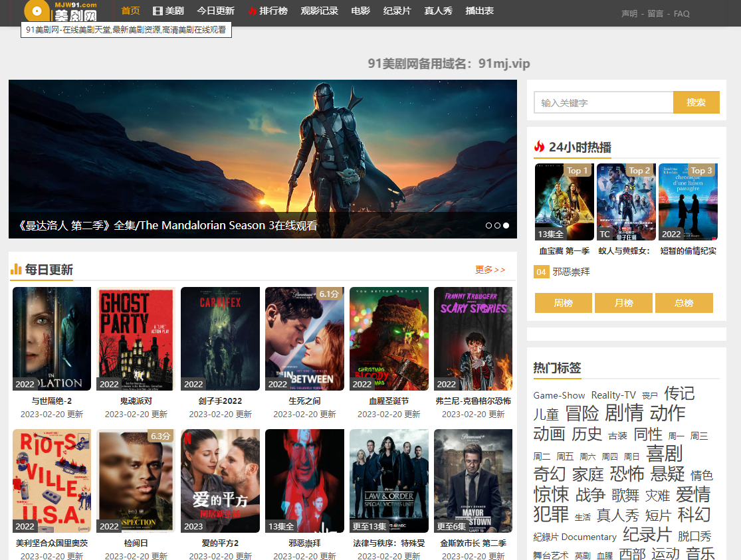Select the Reality-TV tag
The width and height of the screenshot is (741, 560).
click(613, 395)
